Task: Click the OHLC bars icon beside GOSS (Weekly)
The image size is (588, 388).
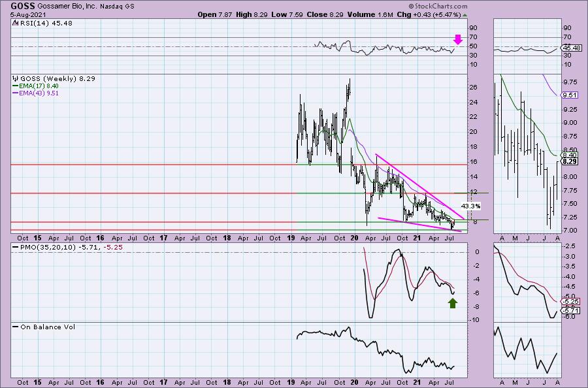Action: [x=16, y=79]
